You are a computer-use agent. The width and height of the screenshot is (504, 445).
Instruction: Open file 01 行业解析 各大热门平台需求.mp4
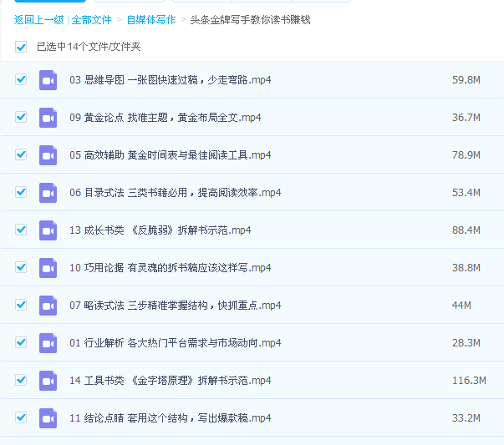(x=175, y=343)
